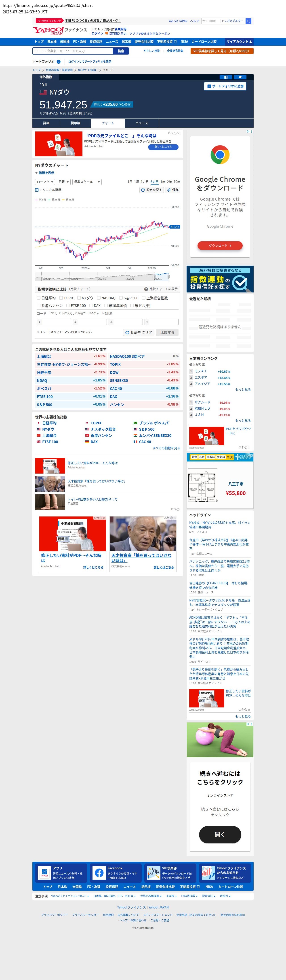This screenshot has height=980, width=286.
Task: Click the app icon in footer banner
Action: 44,873
